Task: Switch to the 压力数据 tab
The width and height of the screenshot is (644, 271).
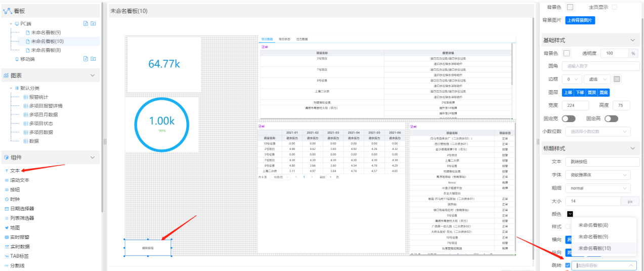Action: click(302, 39)
